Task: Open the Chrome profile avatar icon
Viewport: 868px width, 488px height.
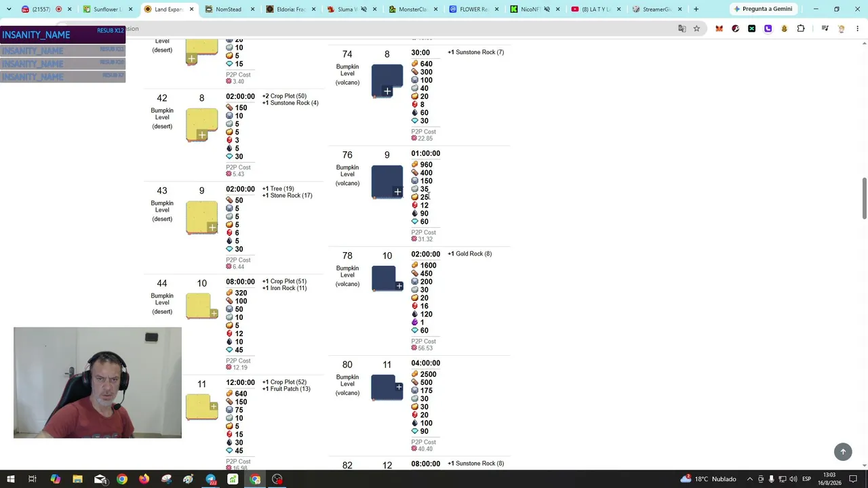Action: pyautogui.click(x=841, y=28)
